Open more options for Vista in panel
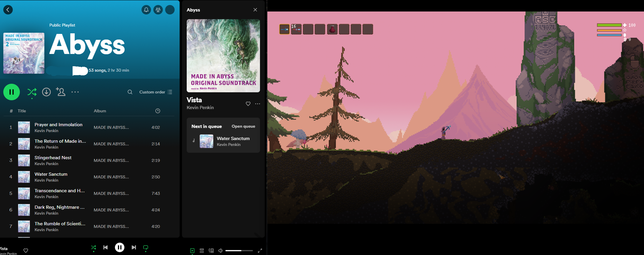The image size is (644, 255). (258, 104)
